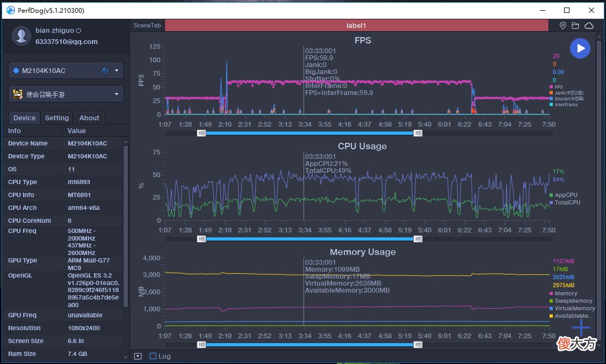The width and height of the screenshot is (606, 364).
Task: Toggle SwapMemory legend series visibility
Action: pyautogui.click(x=571, y=301)
